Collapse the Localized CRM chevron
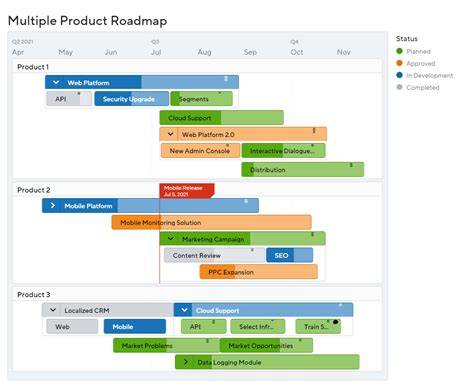This screenshot has width=474, height=392. click(x=53, y=310)
